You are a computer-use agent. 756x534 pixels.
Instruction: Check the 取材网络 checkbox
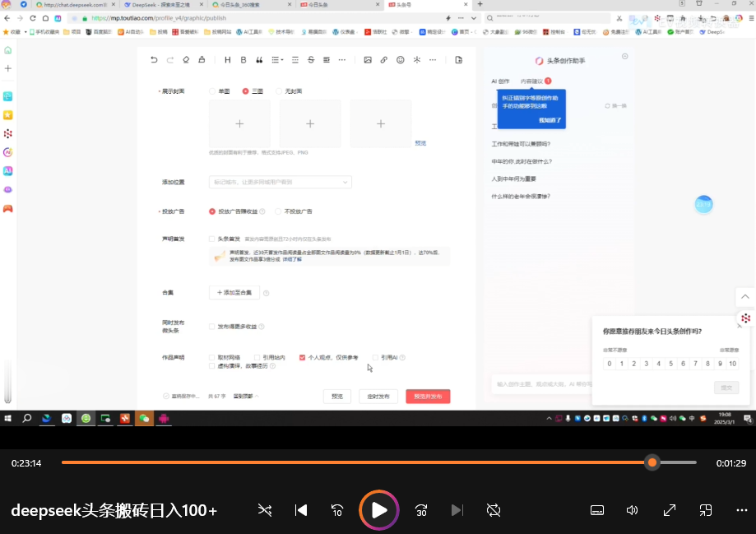click(x=211, y=357)
